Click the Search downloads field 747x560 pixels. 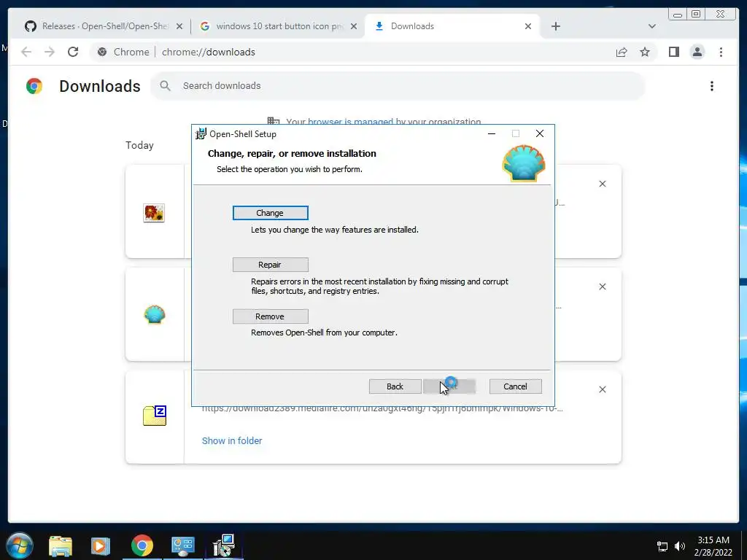[398, 86]
